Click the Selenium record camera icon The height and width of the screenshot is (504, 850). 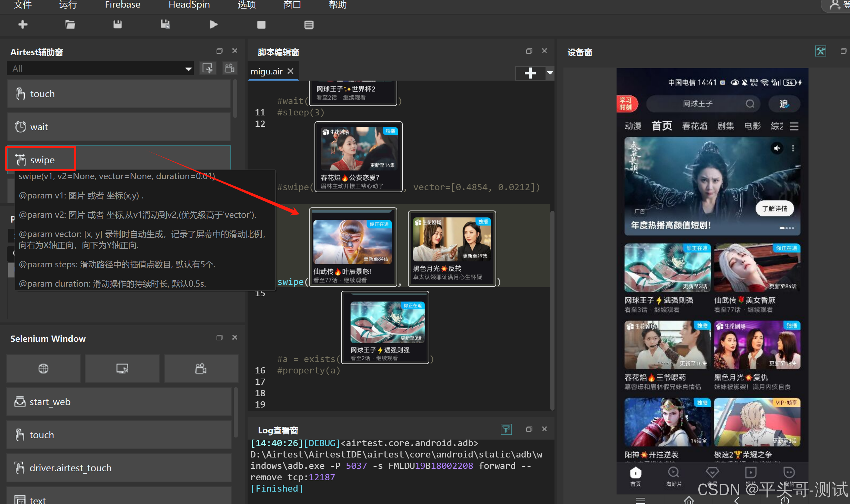(201, 368)
